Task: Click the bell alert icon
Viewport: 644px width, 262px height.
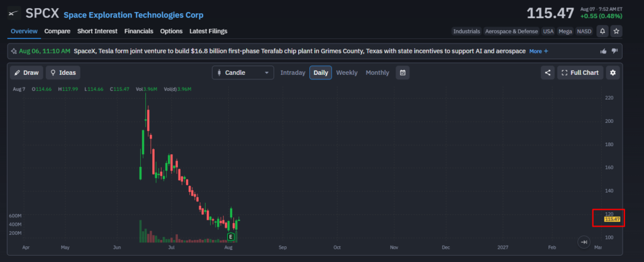Action: (x=602, y=31)
